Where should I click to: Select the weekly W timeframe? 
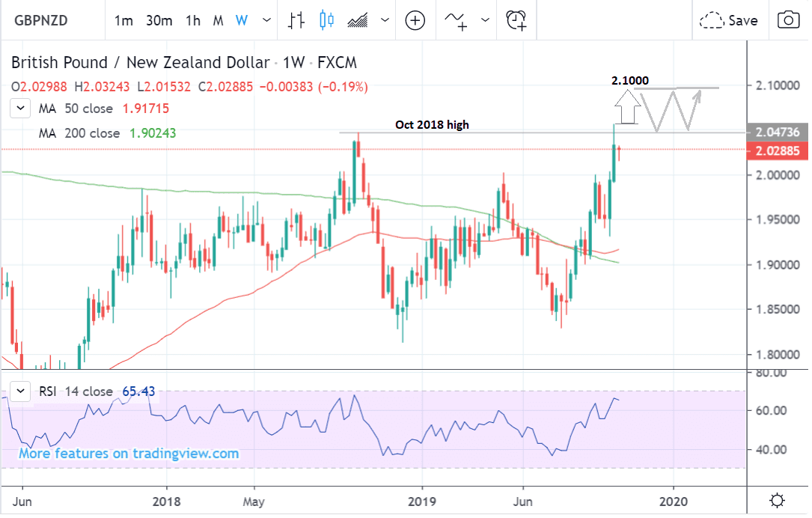(x=241, y=20)
